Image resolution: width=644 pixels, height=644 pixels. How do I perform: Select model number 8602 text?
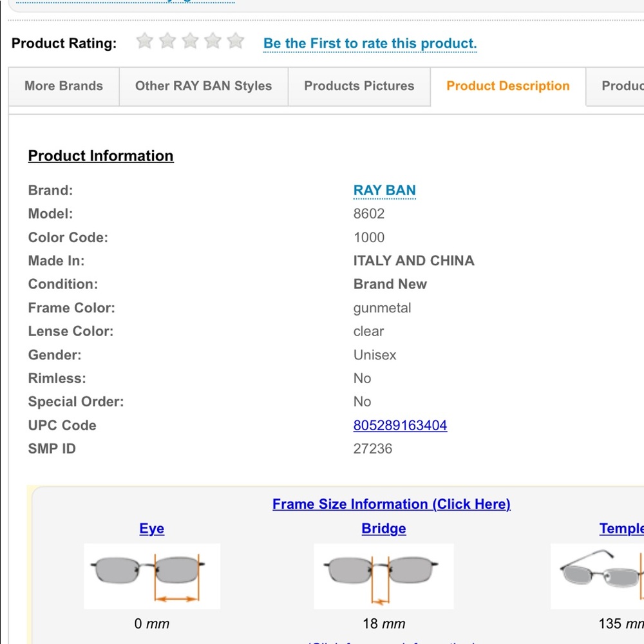coord(369,214)
